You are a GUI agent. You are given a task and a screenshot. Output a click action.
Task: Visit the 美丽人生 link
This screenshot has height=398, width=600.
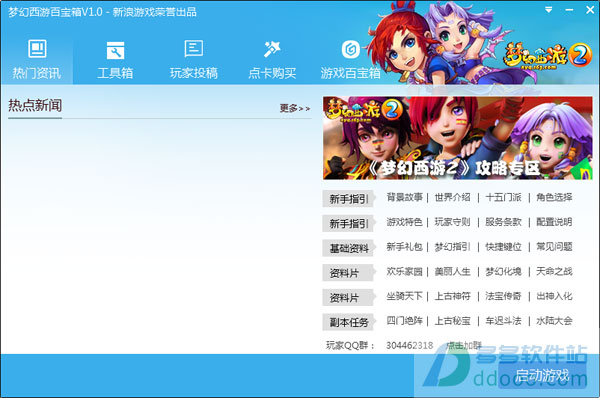(x=452, y=272)
